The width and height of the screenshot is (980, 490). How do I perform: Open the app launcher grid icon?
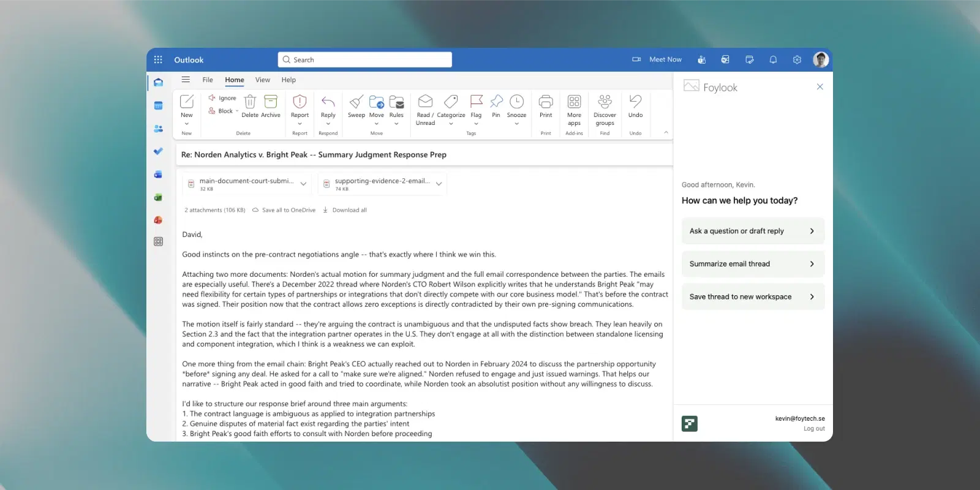point(158,59)
